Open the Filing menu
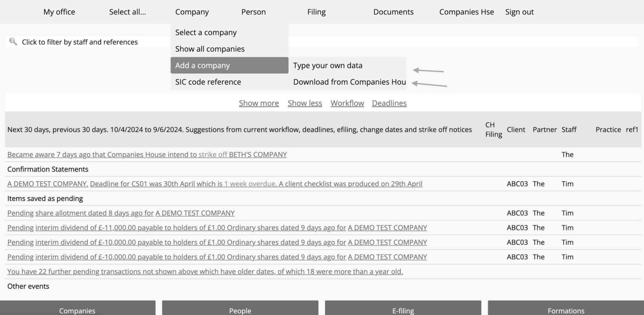 [x=316, y=12]
